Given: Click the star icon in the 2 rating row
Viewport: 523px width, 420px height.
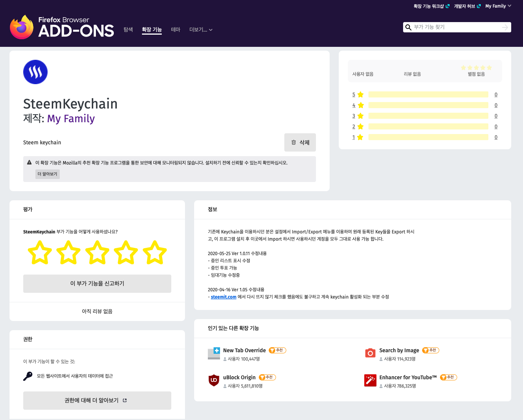Looking at the screenshot, I should (360, 126).
